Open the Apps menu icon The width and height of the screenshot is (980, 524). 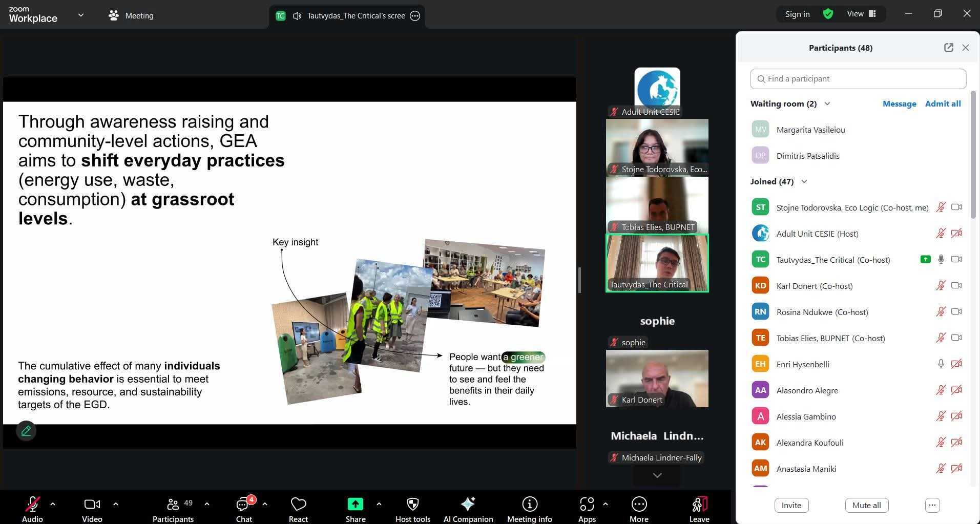pyautogui.click(x=587, y=505)
